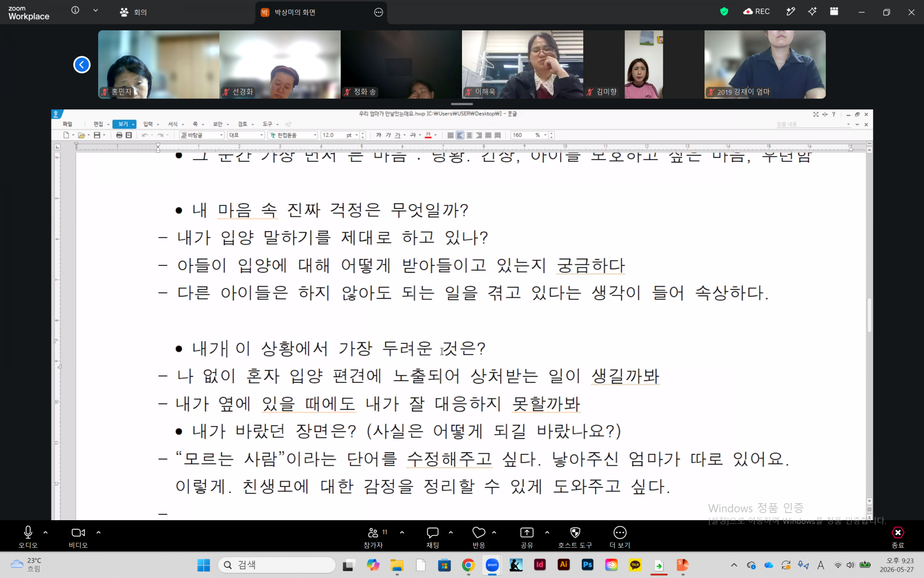Open the 파일 menu

click(67, 124)
